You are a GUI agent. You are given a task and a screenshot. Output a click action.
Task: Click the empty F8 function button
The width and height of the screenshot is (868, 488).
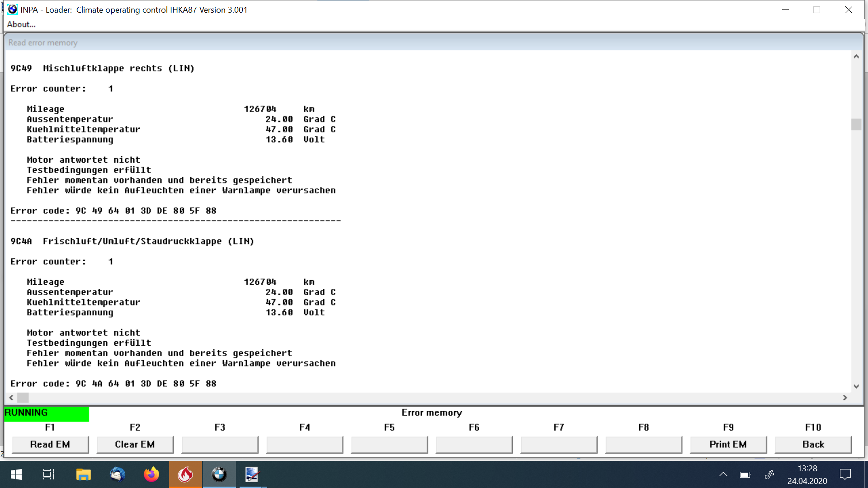click(643, 445)
